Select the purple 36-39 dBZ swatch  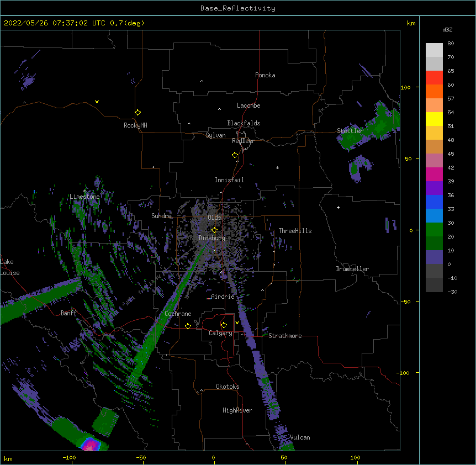(x=434, y=188)
